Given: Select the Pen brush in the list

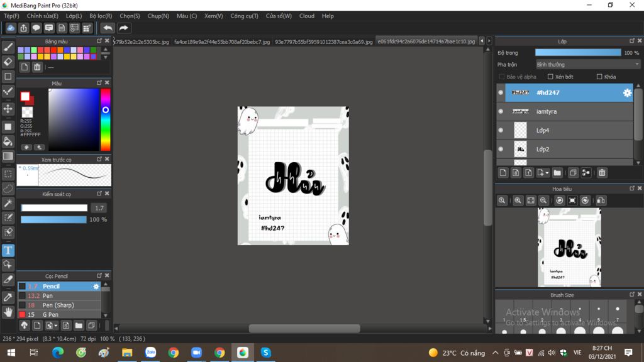Looking at the screenshot, I should [x=59, y=295].
